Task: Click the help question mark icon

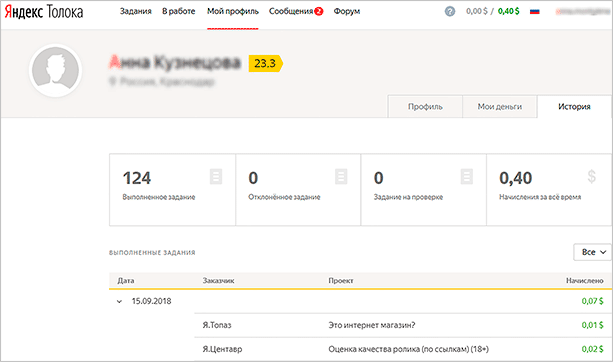Action: tap(450, 11)
